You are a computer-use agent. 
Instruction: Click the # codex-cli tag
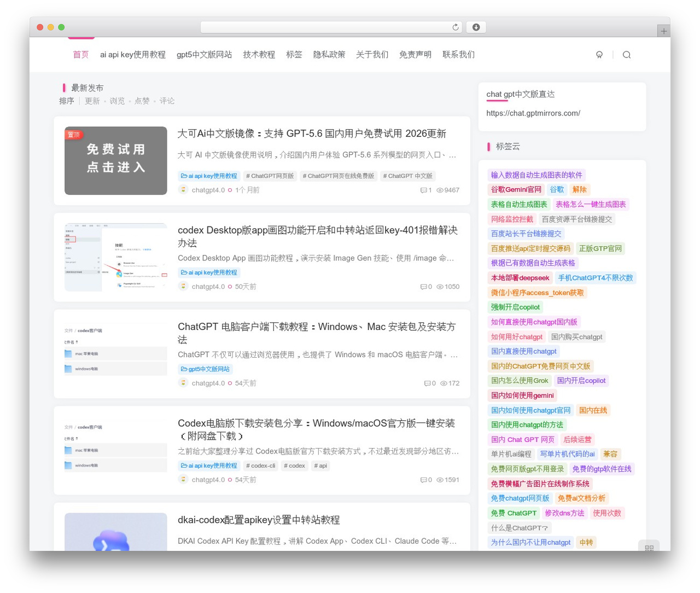pyautogui.click(x=261, y=466)
